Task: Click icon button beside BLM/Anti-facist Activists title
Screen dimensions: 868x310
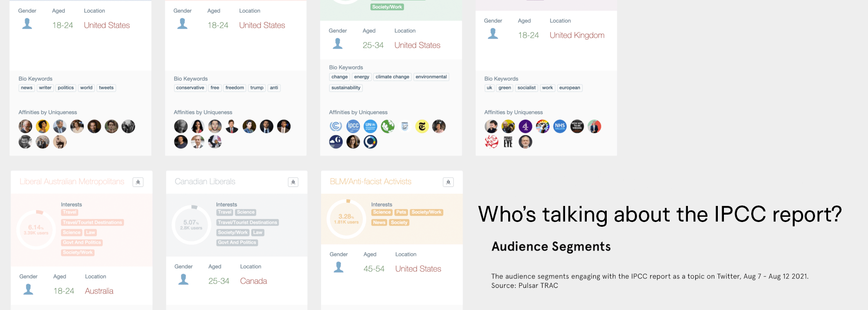Action: click(x=448, y=182)
